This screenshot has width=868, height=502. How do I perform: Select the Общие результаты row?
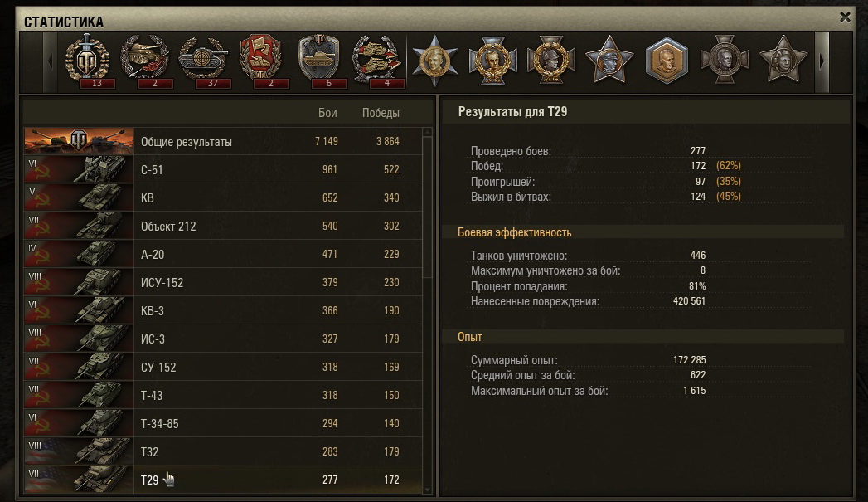point(222,141)
